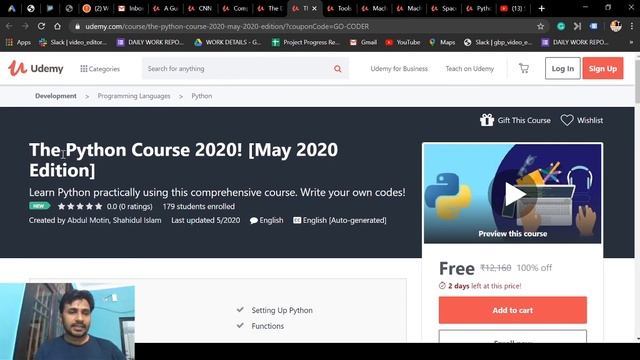Image resolution: width=640 pixels, height=360 pixels.
Task: Click 'Last updated 5/2020' text
Action: pyautogui.click(x=206, y=220)
